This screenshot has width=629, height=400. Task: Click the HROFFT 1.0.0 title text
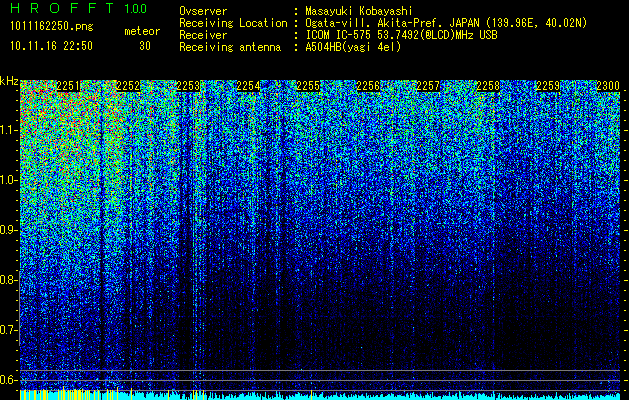point(79,8)
